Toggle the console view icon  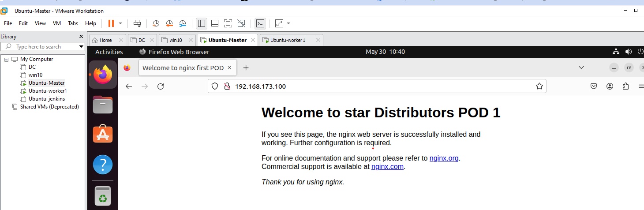260,23
